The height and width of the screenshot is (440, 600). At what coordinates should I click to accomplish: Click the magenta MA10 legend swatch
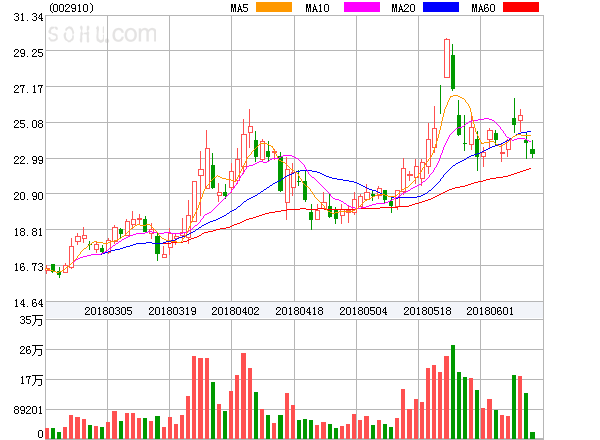pyautogui.click(x=362, y=7)
